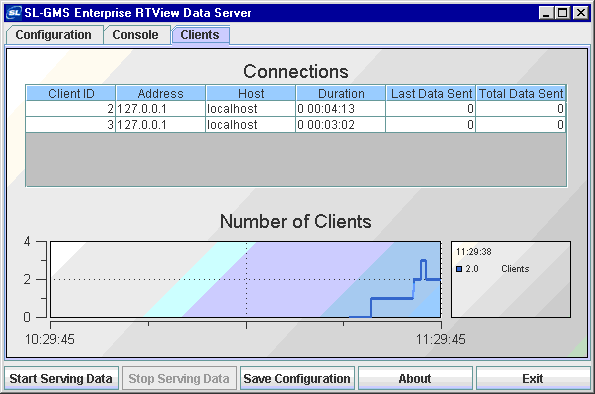Click Save Configuration button

point(297,378)
